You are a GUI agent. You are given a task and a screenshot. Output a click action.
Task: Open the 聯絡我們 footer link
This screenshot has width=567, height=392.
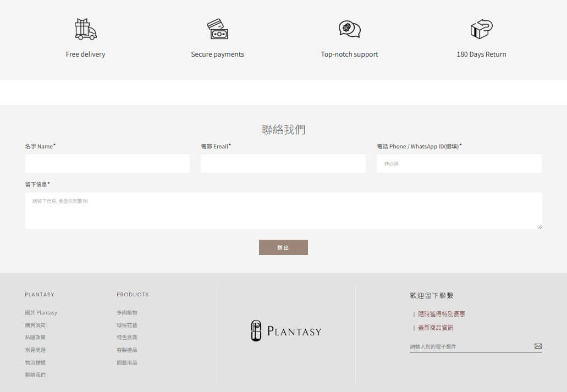tap(35, 374)
